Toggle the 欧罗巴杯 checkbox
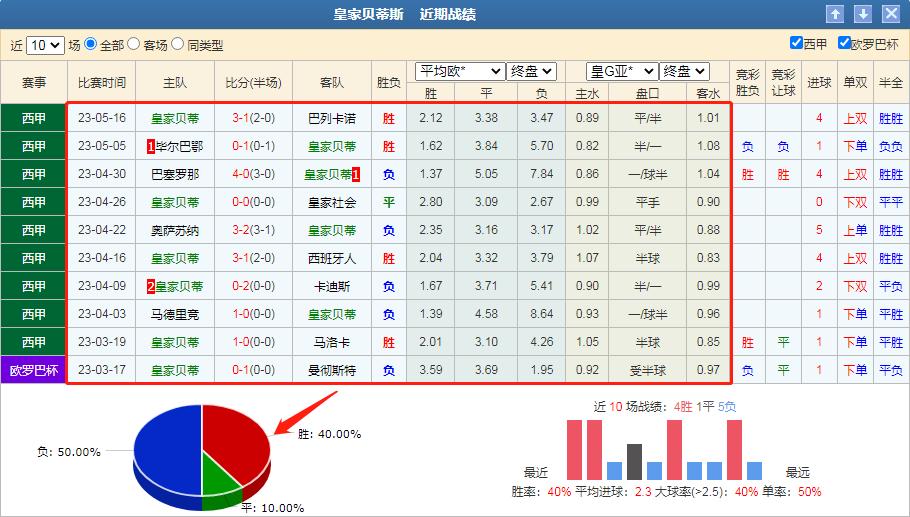The image size is (910, 517). click(x=844, y=43)
